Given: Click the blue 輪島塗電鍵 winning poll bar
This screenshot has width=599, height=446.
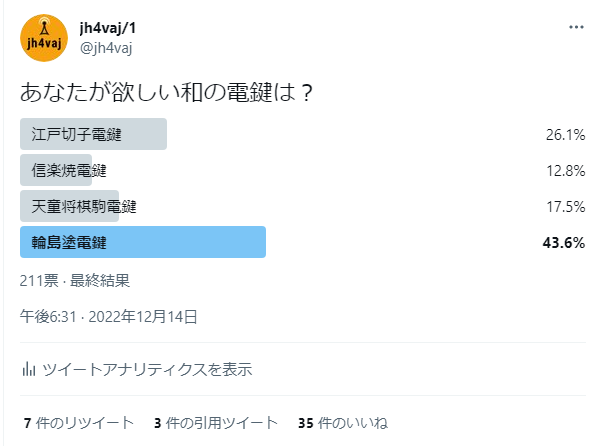Looking at the screenshot, I should point(143,242).
